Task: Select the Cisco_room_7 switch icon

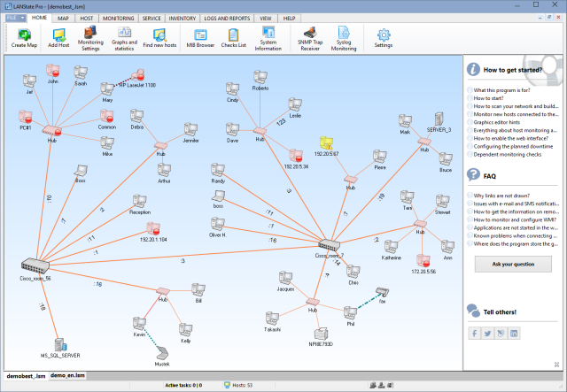Action: coord(329,245)
